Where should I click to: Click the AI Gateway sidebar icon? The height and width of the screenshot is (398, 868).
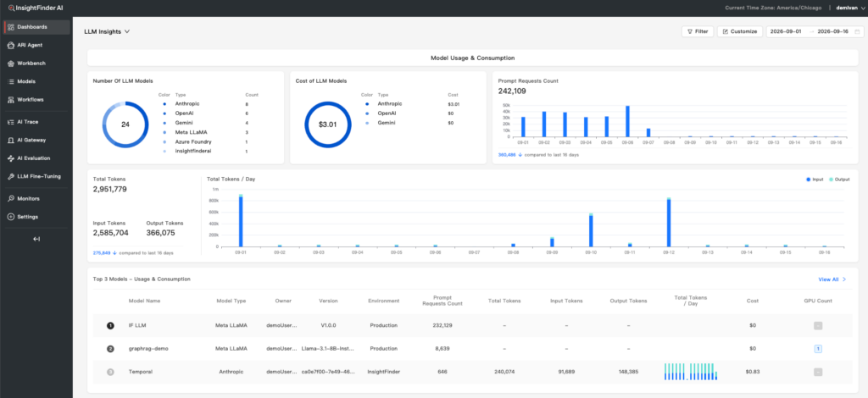(11, 141)
